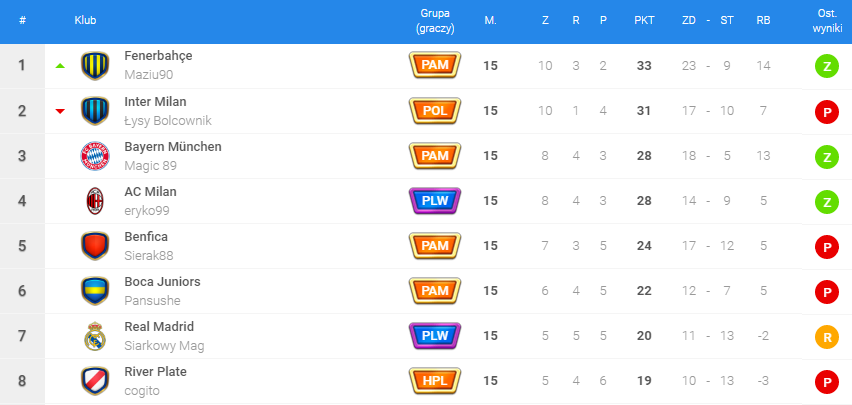The width and height of the screenshot is (852, 405).
Task: Click the Boca Juniors club crest
Action: [x=94, y=291]
